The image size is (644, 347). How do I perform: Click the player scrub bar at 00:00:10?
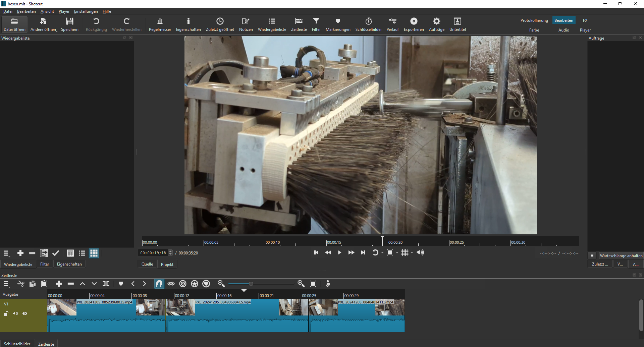coord(265,242)
